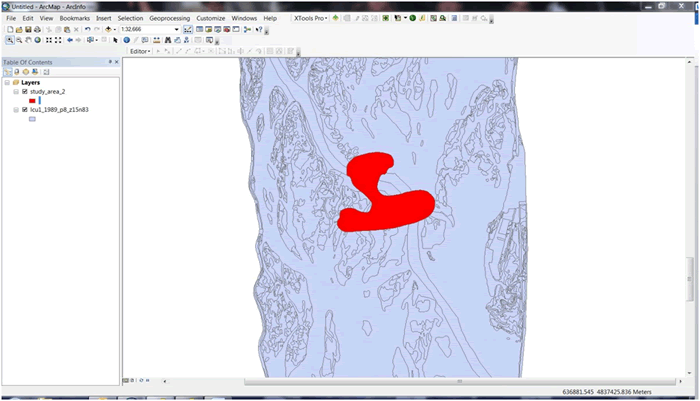Undo the last action
Screen dimensions: 700x401
point(88,29)
